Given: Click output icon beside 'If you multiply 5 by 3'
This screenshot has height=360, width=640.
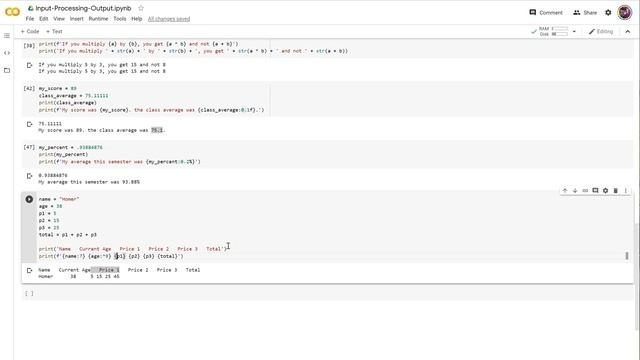Looking at the screenshot, I should click(x=29, y=65).
